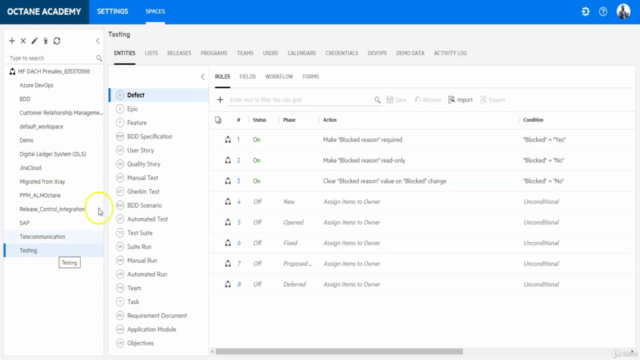Toggle the On status of rule 1
Image resolution: width=640 pixels, height=360 pixels.
tap(256, 140)
